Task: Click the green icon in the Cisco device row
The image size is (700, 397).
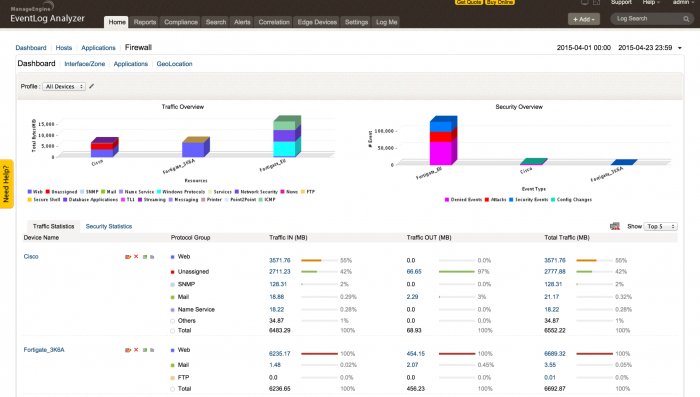Action: pyautogui.click(x=145, y=257)
